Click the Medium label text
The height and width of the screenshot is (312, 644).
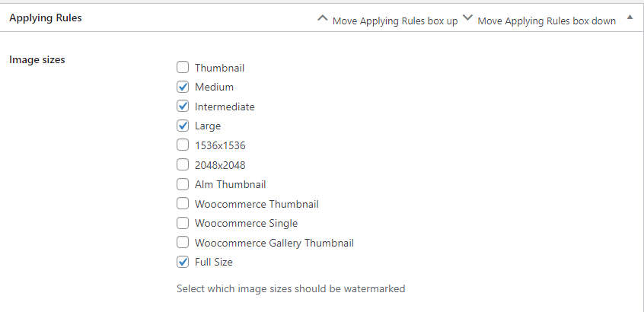tap(214, 87)
